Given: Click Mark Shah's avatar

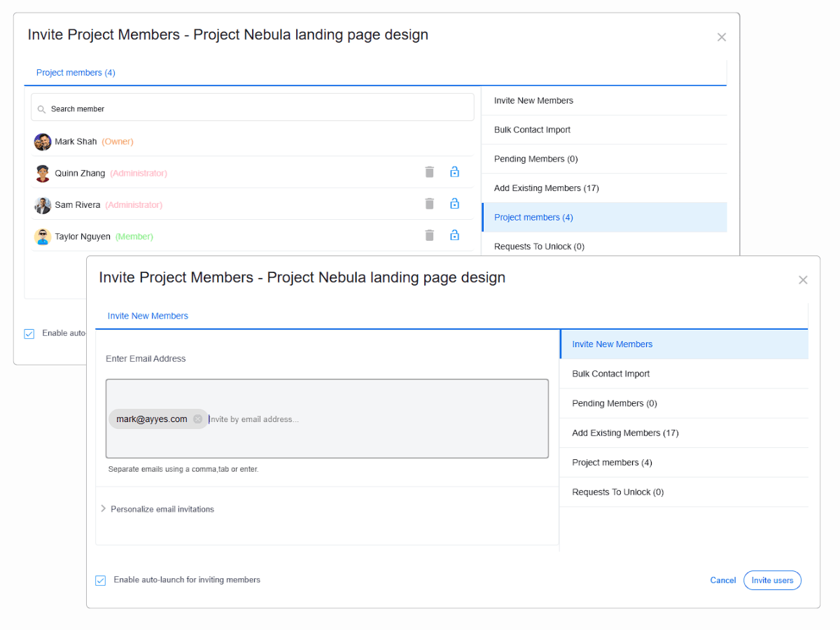Looking at the screenshot, I should point(43,141).
